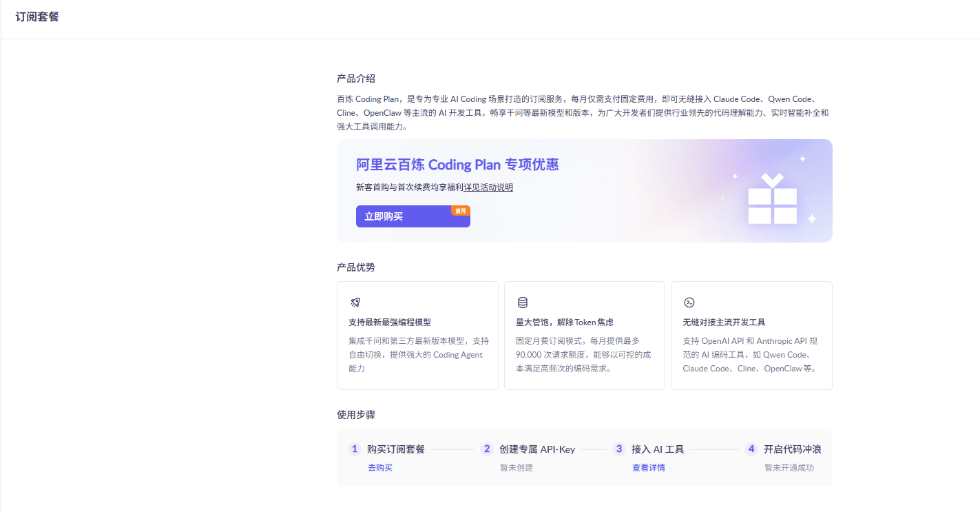Click the 暂未创建 status text

click(517, 468)
